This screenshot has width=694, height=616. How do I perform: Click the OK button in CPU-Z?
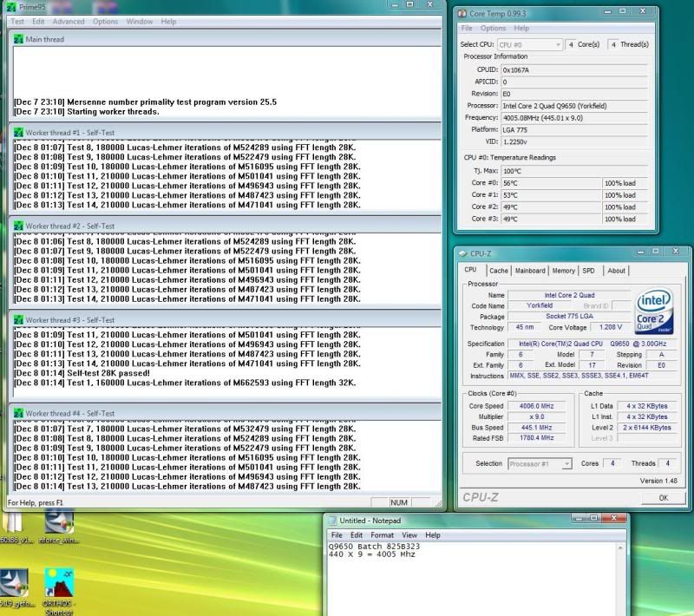(x=664, y=498)
